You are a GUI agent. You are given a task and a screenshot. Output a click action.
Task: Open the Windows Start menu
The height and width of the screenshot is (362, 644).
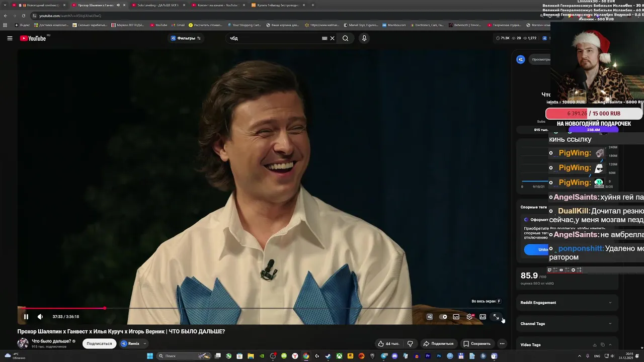[149, 356]
